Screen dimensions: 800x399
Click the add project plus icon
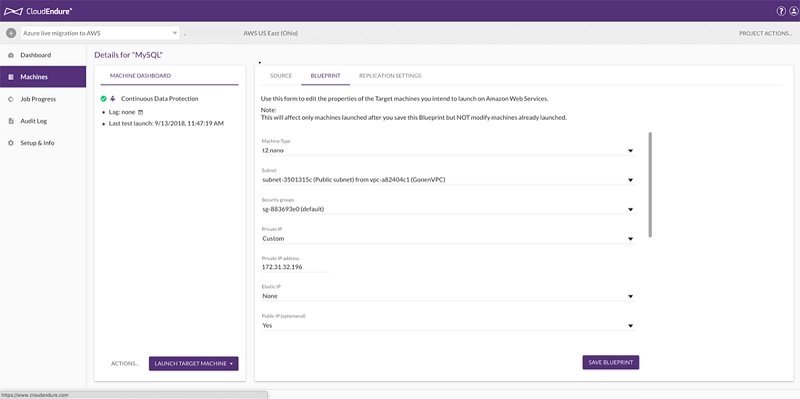[11, 33]
